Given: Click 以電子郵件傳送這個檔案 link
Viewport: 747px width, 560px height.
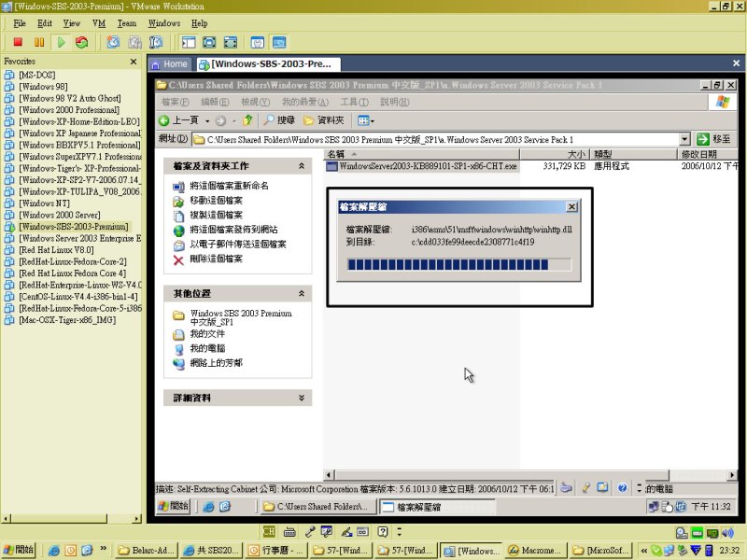Looking at the screenshot, I should coord(238,245).
